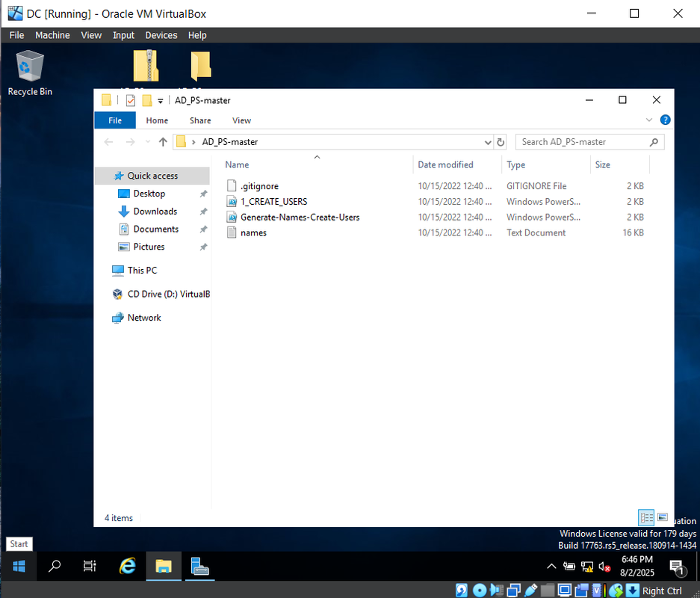
Task: Select the Recycle Bin desktop icon
Action: click(x=30, y=74)
